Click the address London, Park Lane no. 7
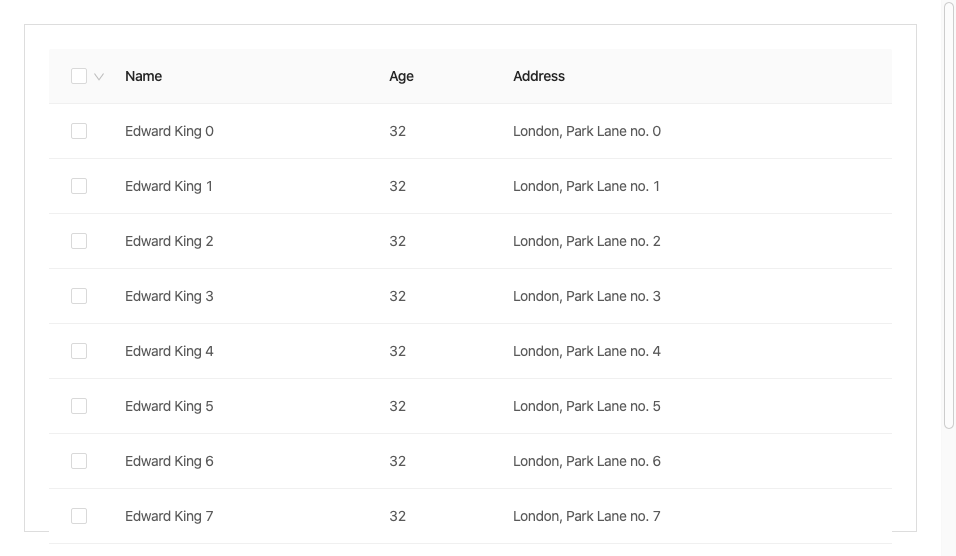Screen dimensions: 956x556 pyautogui.click(x=586, y=516)
